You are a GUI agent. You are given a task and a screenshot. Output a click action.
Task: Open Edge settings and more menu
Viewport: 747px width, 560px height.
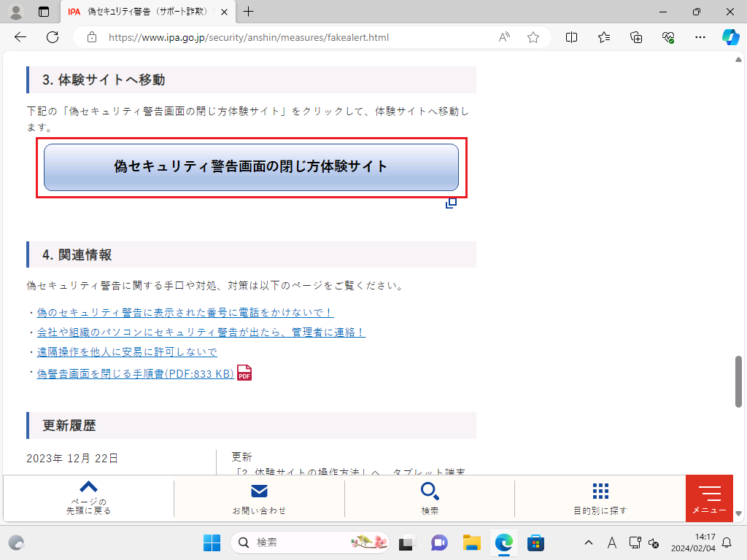700,37
